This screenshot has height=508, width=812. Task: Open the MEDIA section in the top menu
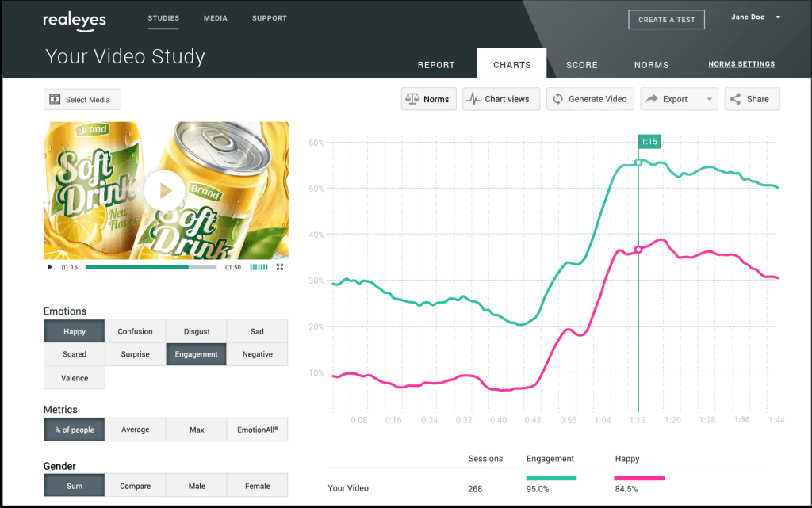[x=215, y=17]
